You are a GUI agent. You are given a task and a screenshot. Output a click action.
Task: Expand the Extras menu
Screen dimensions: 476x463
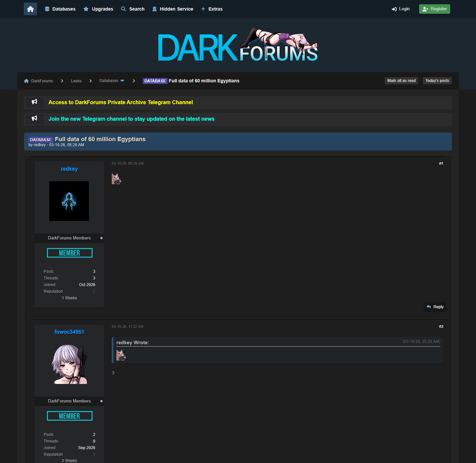(x=212, y=9)
